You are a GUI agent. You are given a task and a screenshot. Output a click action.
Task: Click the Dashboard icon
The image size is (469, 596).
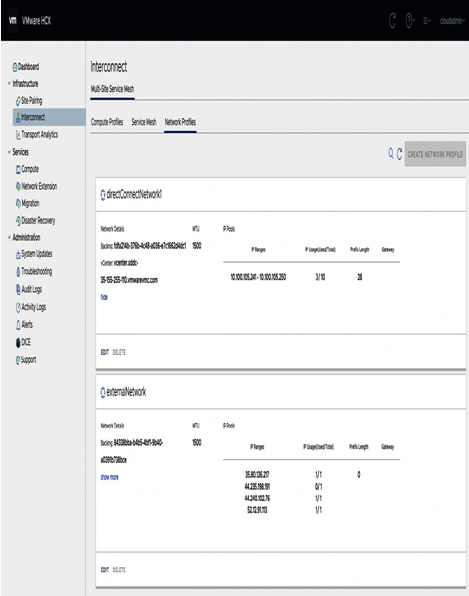(x=15, y=67)
